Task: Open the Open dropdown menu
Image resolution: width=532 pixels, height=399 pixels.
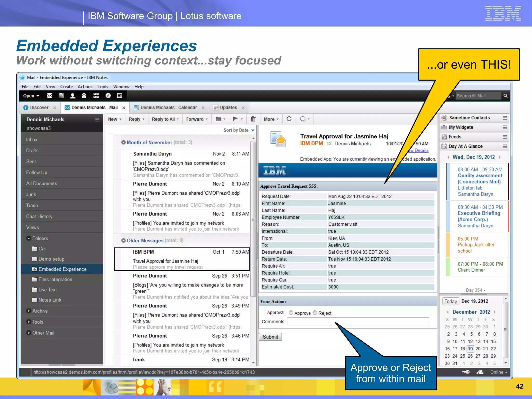Action: (31, 96)
